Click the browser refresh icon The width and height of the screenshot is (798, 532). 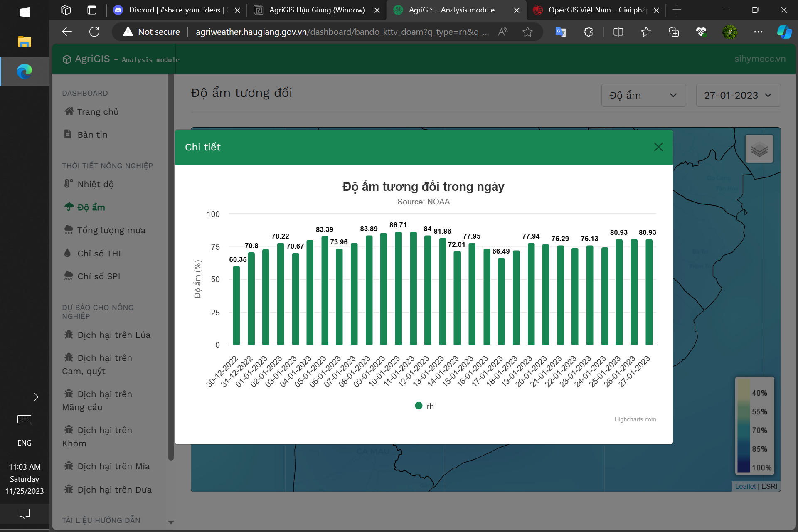(94, 32)
